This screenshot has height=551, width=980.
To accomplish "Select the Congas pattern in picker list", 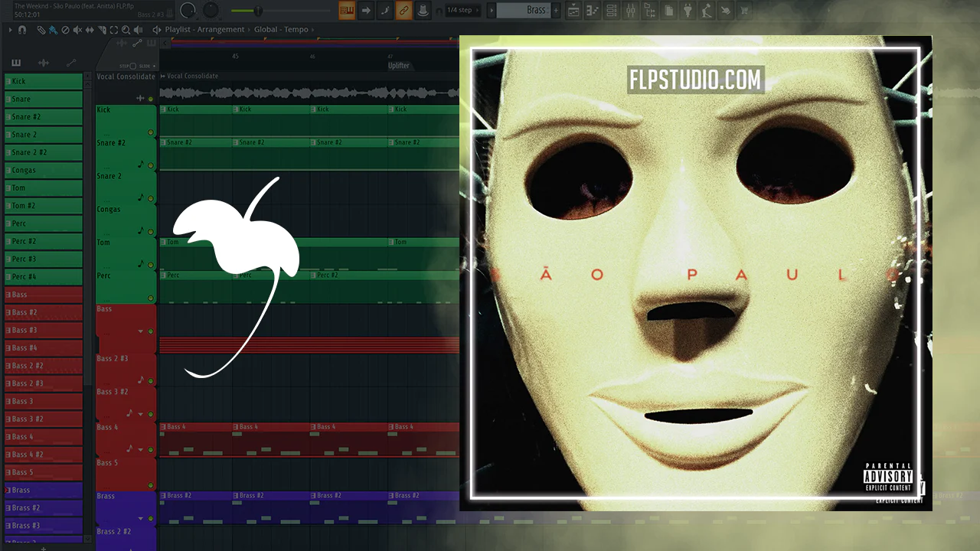I will pyautogui.click(x=44, y=170).
